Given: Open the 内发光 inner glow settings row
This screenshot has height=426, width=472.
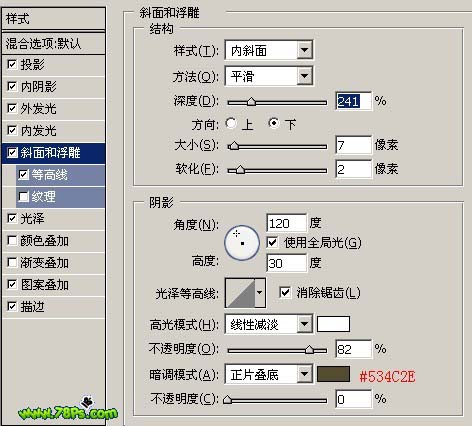Looking at the screenshot, I should (53, 130).
